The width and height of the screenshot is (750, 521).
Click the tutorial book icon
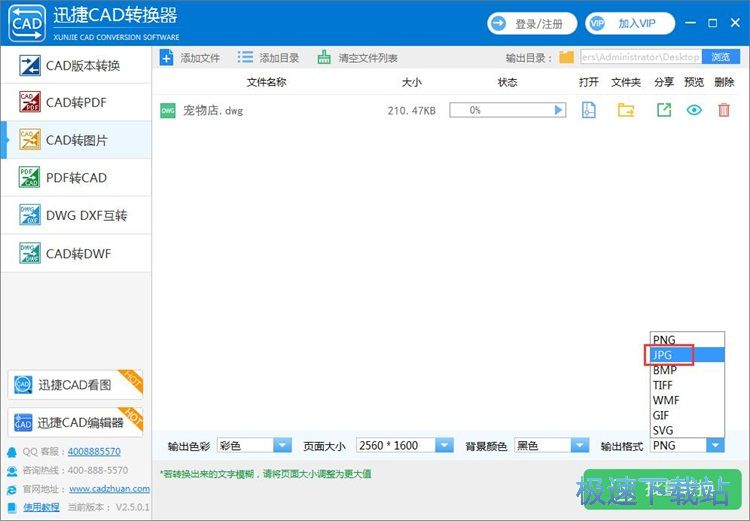[x=11, y=507]
